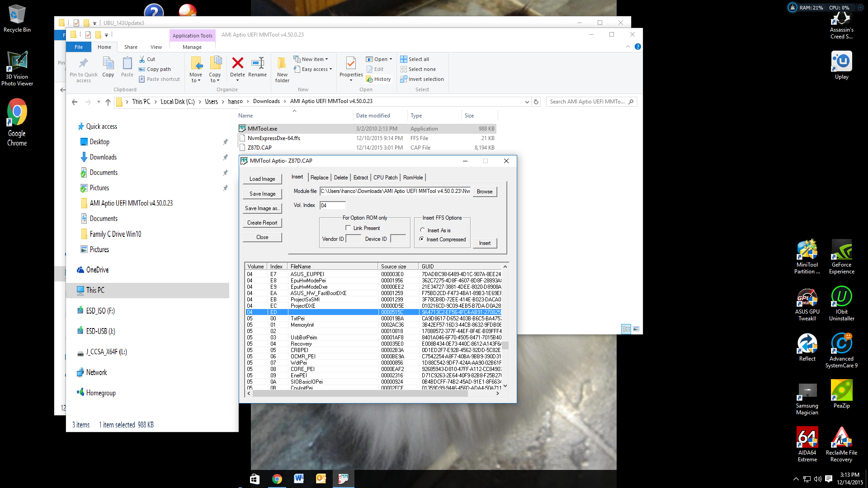Select the CORE_PEI row in module list
This screenshot has width=868, height=488.
click(373, 369)
